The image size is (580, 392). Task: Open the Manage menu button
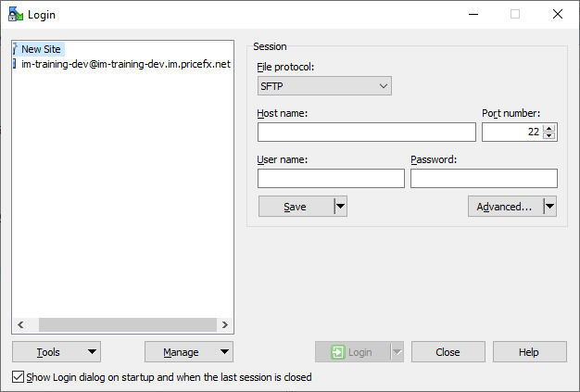189,352
